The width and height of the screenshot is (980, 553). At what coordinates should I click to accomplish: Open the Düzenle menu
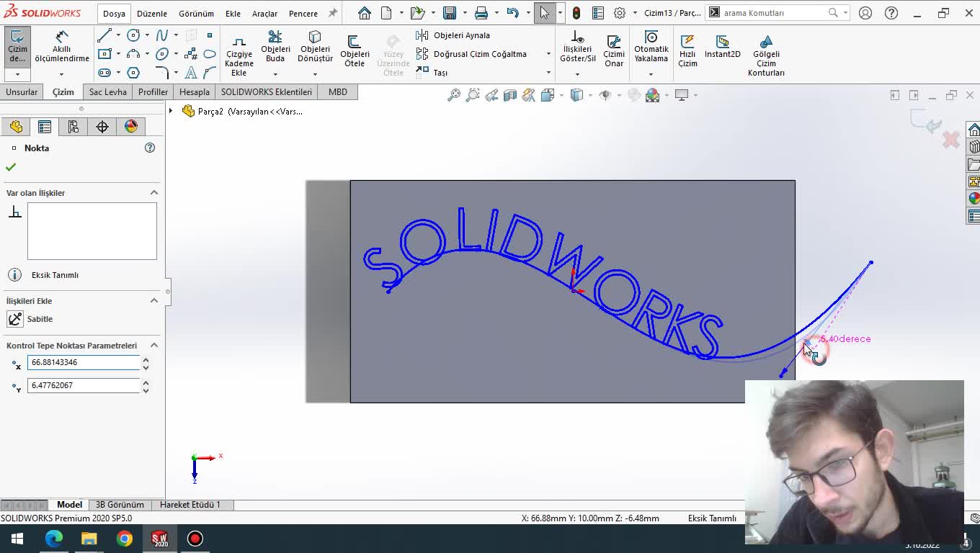click(x=152, y=13)
